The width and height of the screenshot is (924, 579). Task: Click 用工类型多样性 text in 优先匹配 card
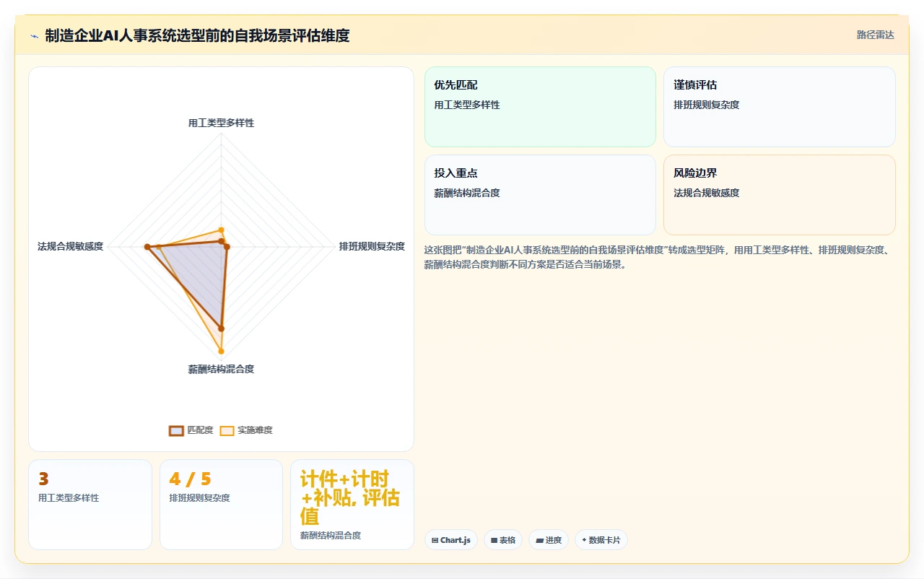(x=467, y=105)
